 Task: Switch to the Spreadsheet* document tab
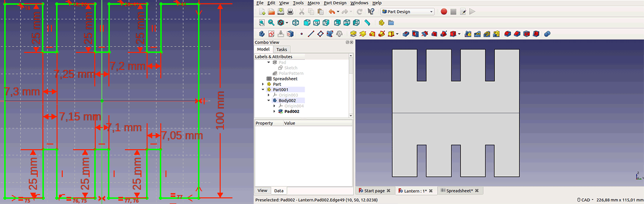[x=459, y=191]
